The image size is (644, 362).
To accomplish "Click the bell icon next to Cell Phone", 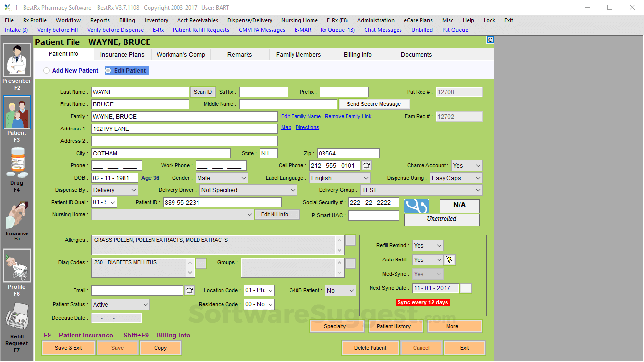I will (x=366, y=165).
